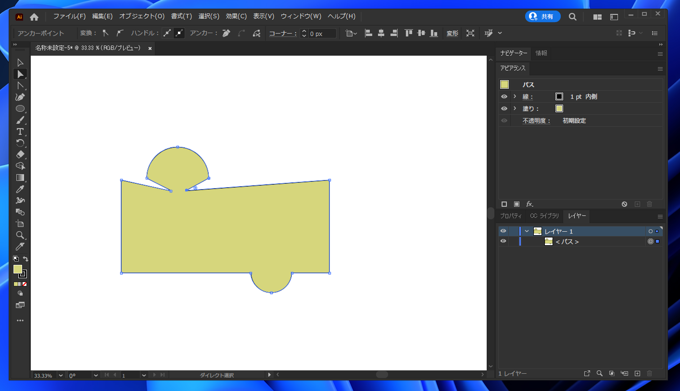Open Appearance panel options menu
This screenshot has width=680, height=391.
tap(660, 69)
